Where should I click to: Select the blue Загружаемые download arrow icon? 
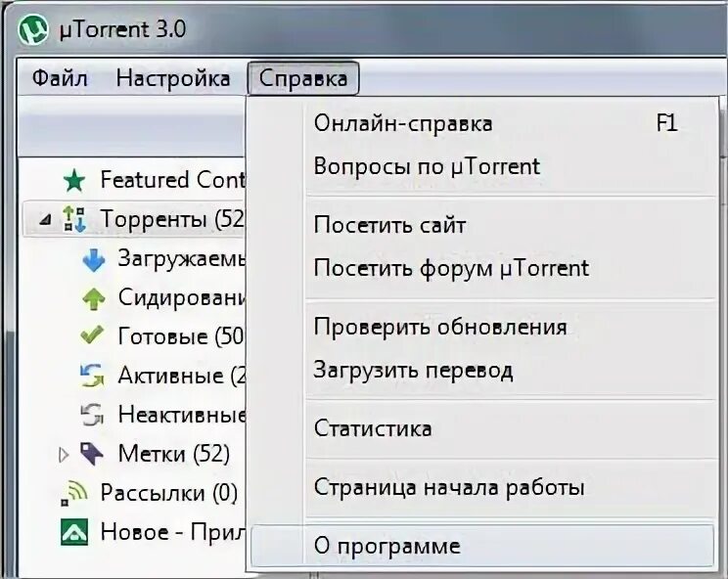coord(94,260)
